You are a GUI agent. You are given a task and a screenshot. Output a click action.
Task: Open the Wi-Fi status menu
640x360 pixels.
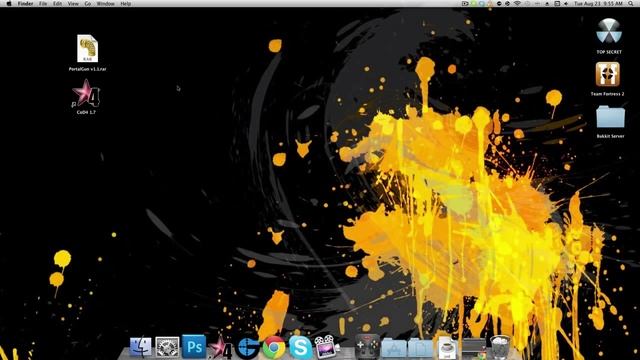(518, 4)
